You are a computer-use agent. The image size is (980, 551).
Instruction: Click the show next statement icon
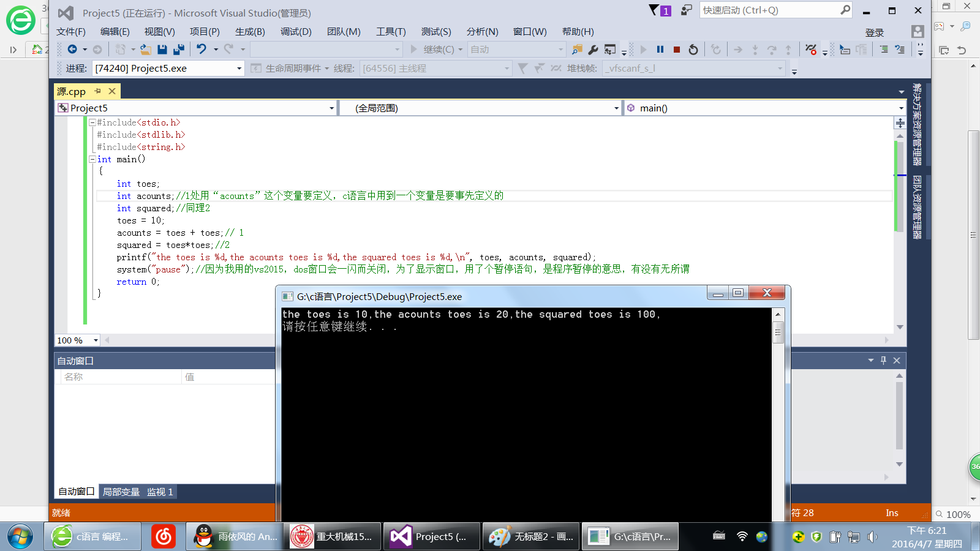coord(738,50)
